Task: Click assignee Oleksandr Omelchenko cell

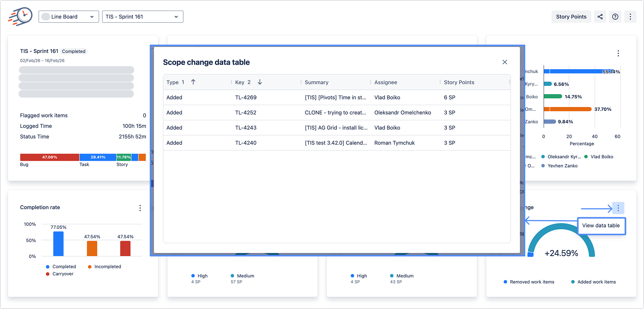Action: [403, 113]
